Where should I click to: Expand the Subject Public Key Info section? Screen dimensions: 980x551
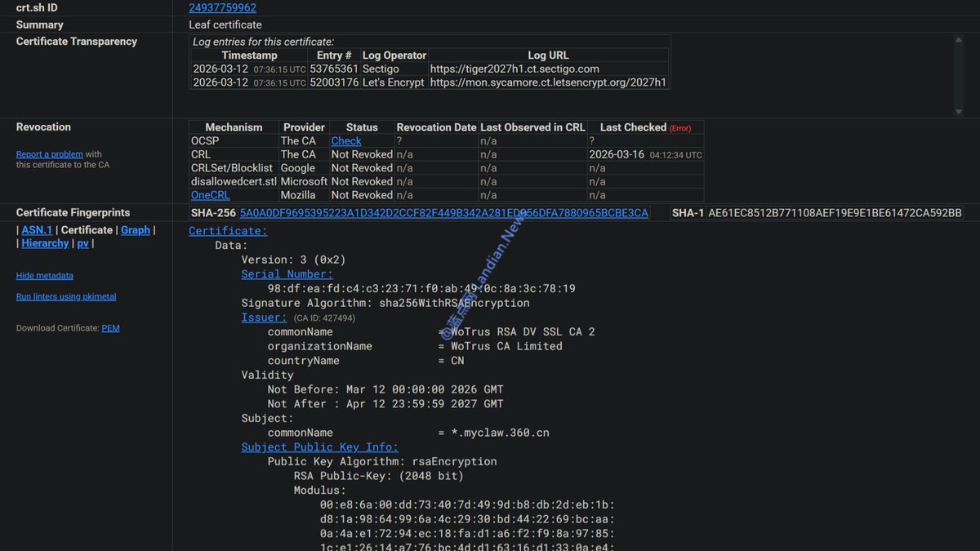pos(319,447)
